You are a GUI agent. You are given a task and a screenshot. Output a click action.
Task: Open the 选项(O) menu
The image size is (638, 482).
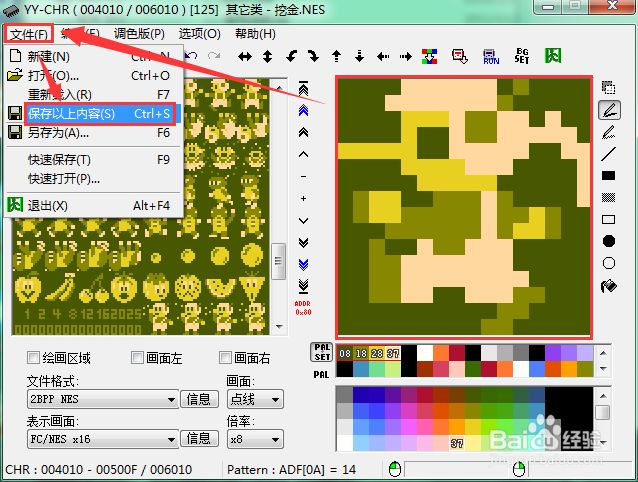coord(199,34)
